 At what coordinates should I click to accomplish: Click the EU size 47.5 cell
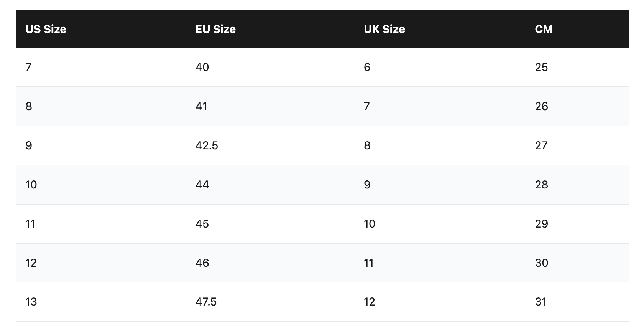206,302
